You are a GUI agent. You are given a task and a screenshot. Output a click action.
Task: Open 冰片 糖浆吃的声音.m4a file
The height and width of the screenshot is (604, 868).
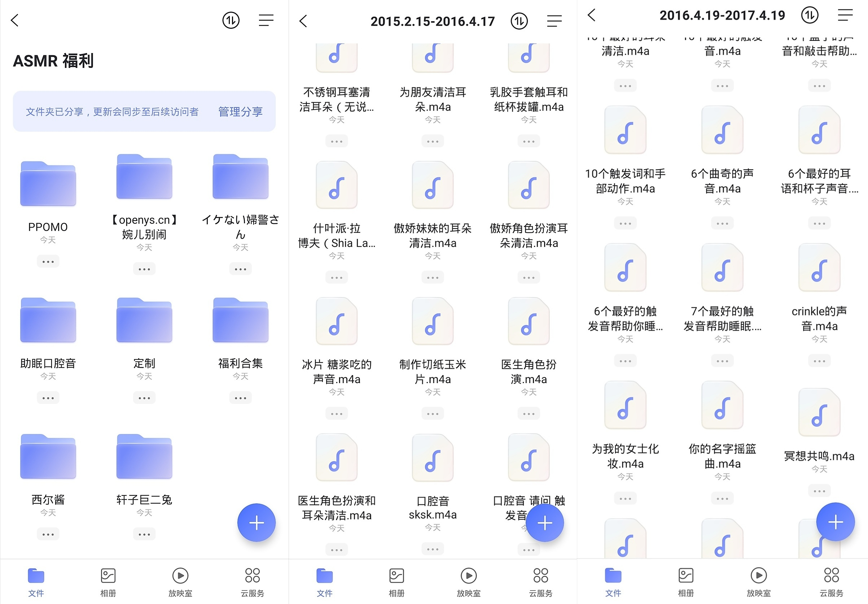click(x=337, y=321)
